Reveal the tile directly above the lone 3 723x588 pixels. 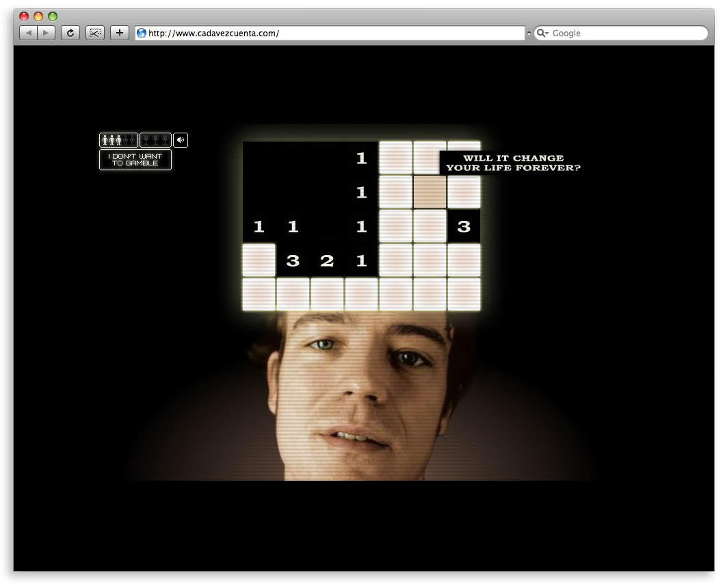click(464, 192)
